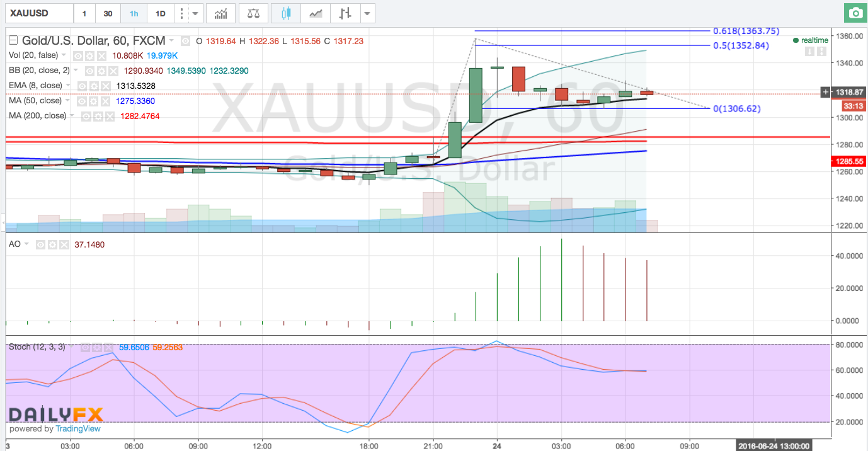Viewport: 868px width, 451px height.
Task: Toggle visibility of MA (50, close)
Action: [x=80, y=101]
